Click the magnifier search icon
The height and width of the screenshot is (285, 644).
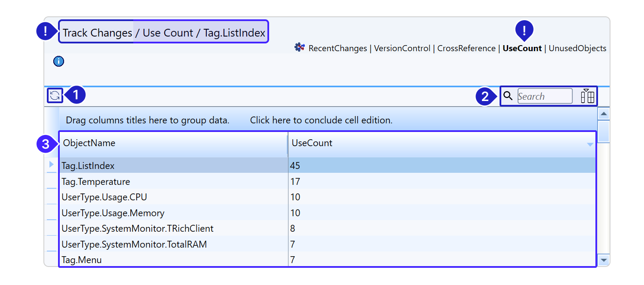tap(508, 96)
